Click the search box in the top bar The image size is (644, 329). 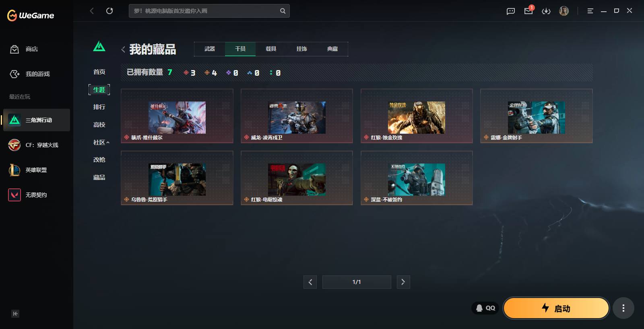point(209,11)
